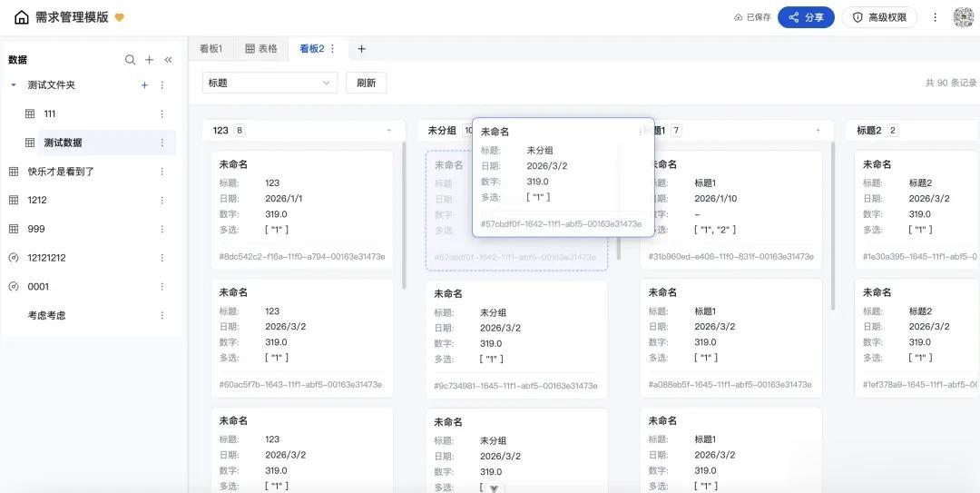Click the home icon in header
Viewport: 980px width, 493px height.
pyautogui.click(x=21, y=17)
